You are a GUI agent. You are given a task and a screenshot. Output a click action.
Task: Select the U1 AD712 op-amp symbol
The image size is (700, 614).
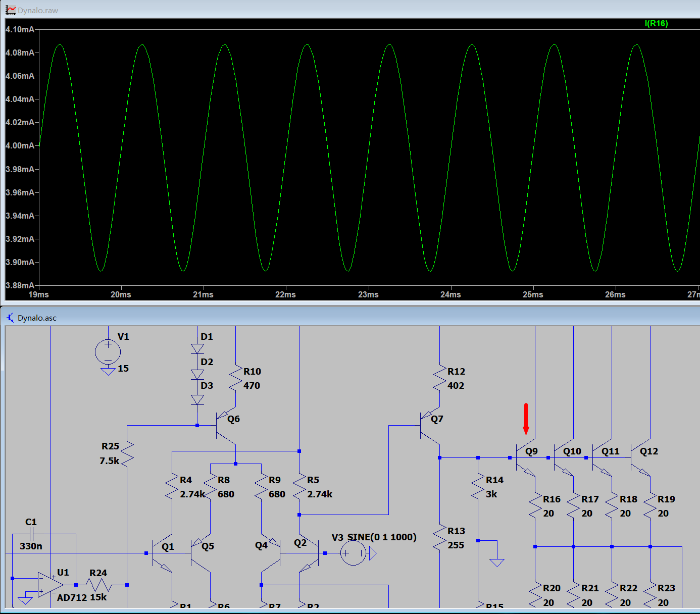pos(51,585)
